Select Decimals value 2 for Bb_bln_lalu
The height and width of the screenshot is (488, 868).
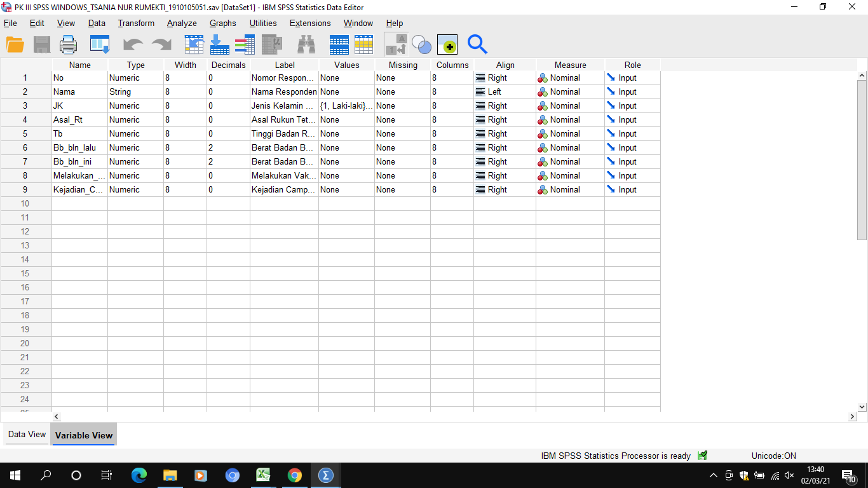(x=228, y=148)
